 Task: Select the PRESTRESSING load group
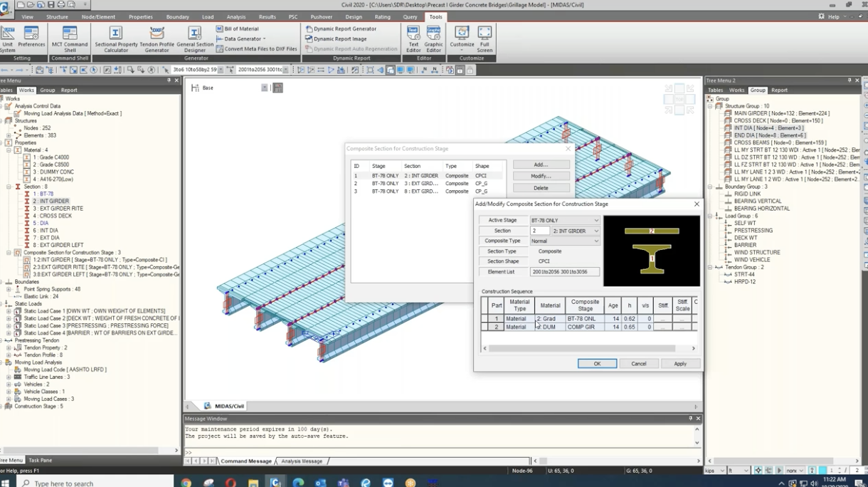753,231
